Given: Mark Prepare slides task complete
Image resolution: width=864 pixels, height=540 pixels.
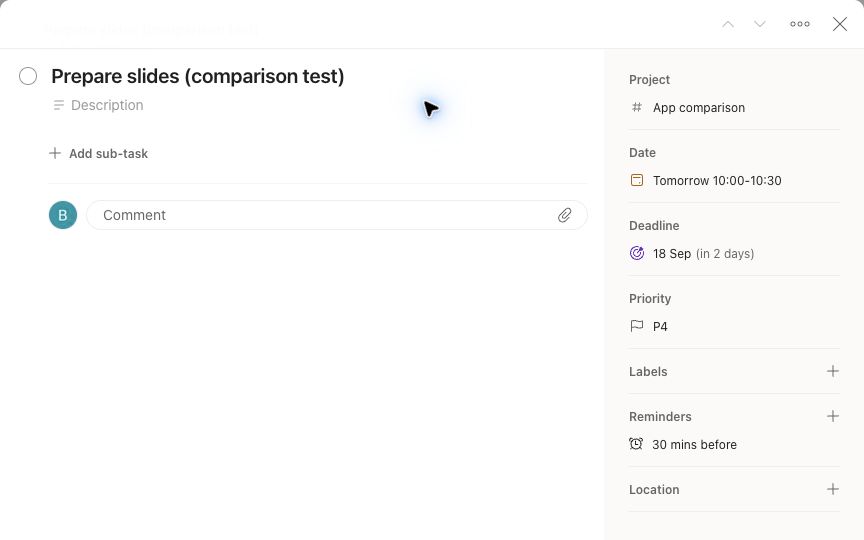Looking at the screenshot, I should [x=28, y=76].
